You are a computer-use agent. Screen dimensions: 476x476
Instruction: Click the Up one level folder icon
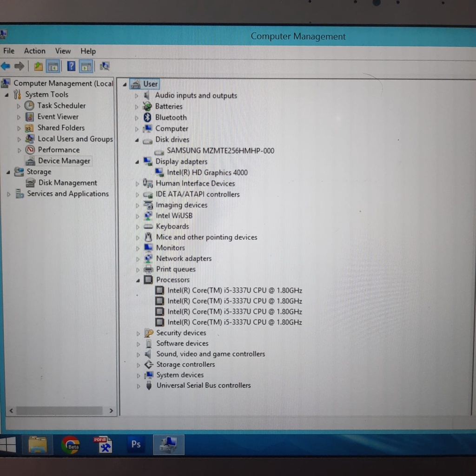pos(38,66)
